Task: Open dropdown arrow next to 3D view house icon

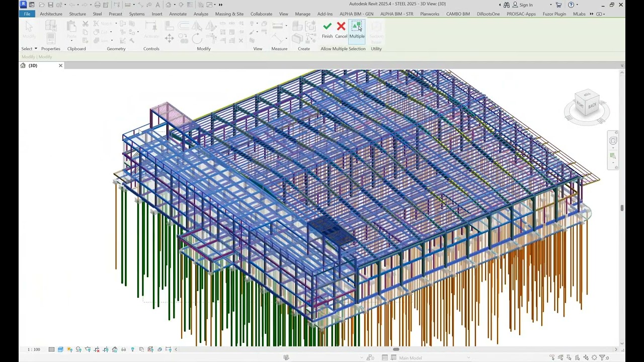Action: 175,5
